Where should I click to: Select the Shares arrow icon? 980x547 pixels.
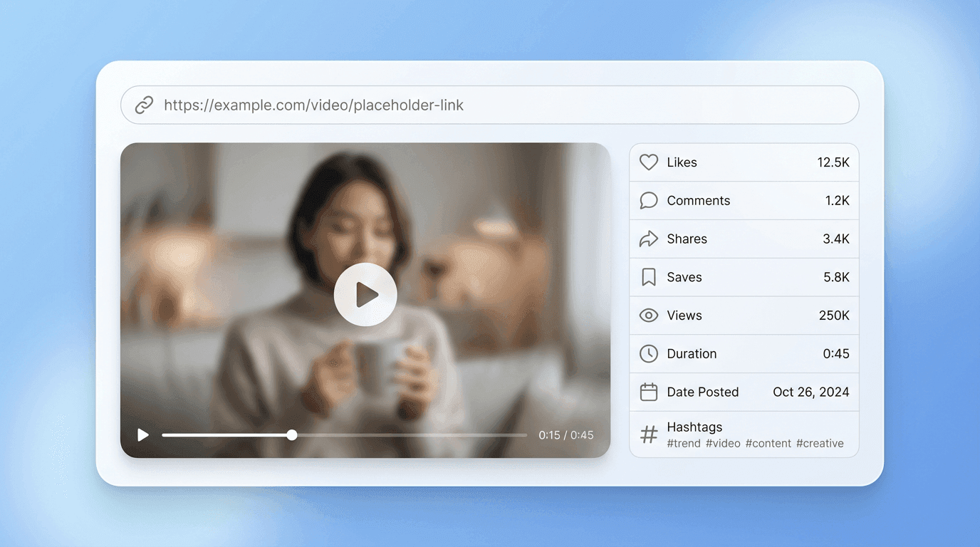coord(648,239)
